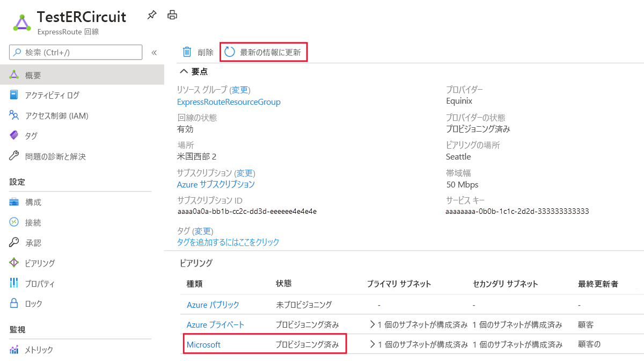Click the 未プロビジョニング status cell
The height and width of the screenshot is (361, 644).
[x=304, y=305]
